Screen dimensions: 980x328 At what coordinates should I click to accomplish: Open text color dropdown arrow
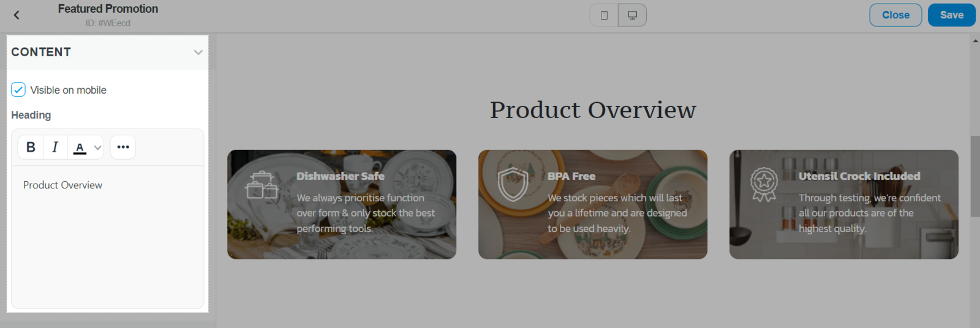click(97, 147)
